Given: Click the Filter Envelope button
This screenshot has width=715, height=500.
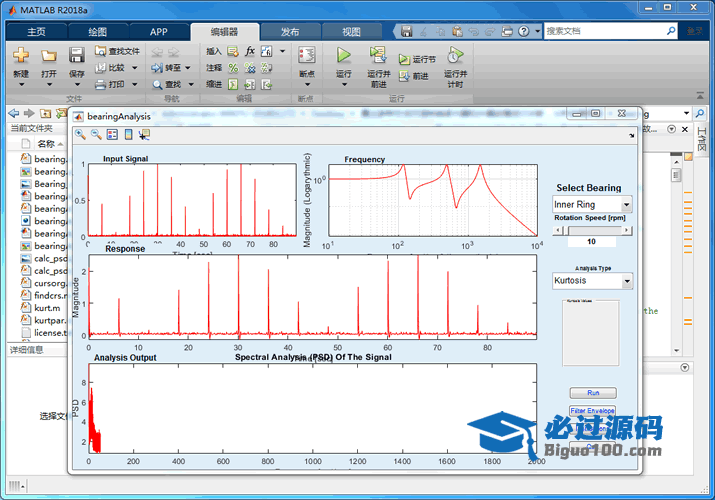Looking at the screenshot, I should [592, 411].
